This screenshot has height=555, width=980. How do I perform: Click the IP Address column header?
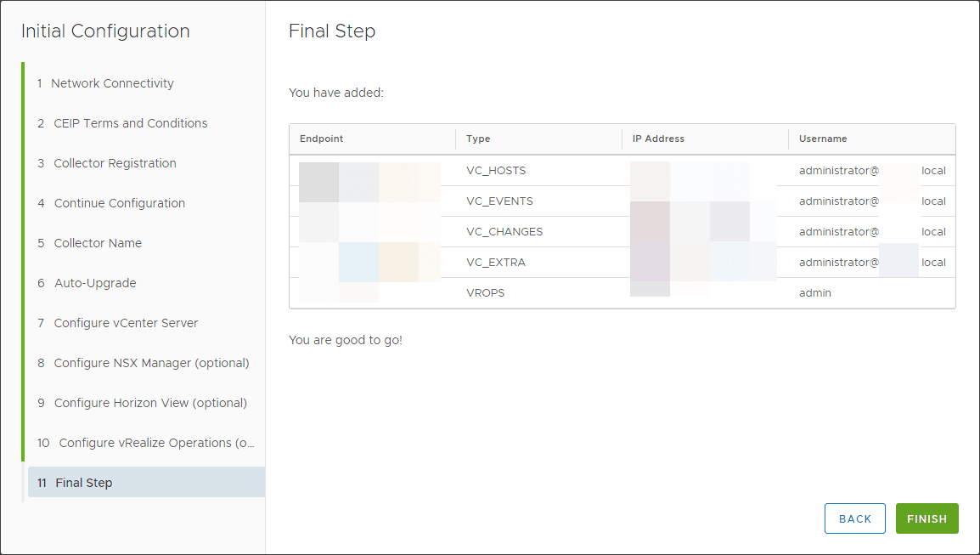click(658, 139)
